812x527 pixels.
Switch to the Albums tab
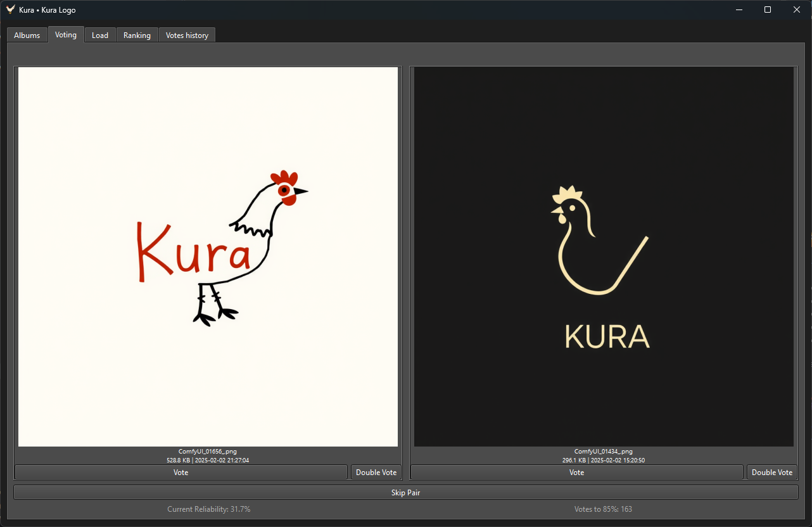27,35
